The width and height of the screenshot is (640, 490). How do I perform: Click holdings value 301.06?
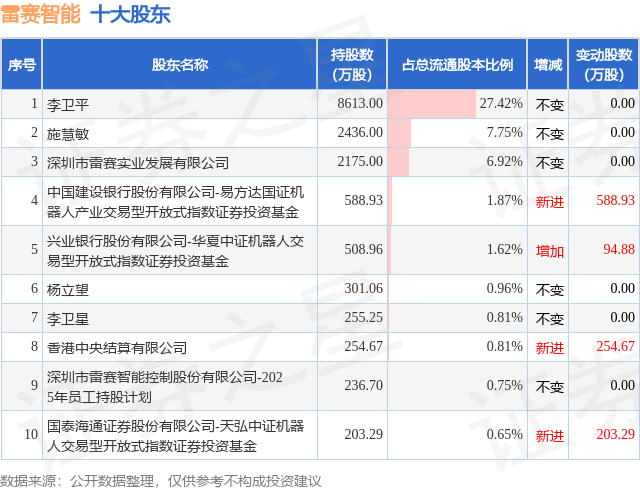pos(364,288)
